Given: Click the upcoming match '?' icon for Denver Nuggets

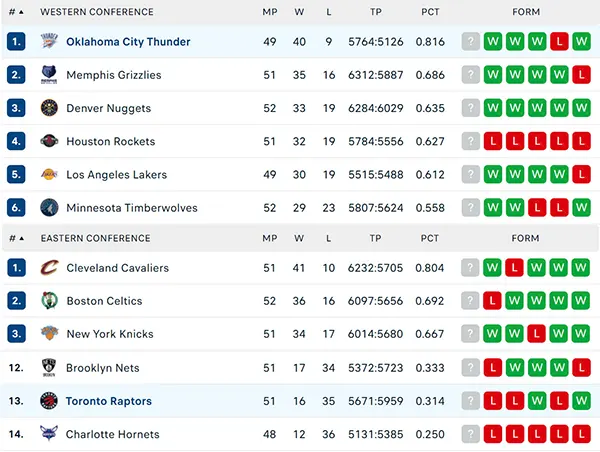Looking at the screenshot, I should tap(471, 108).
